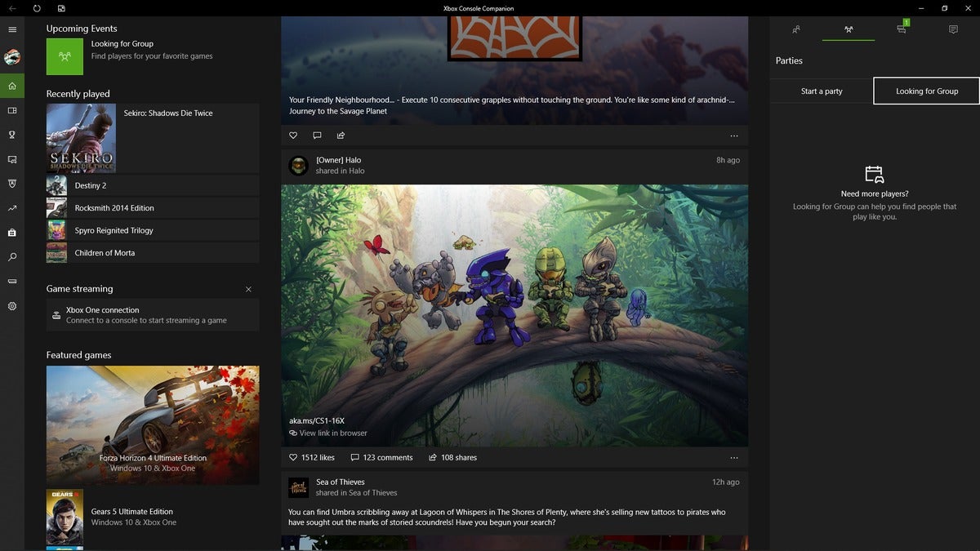Refresh the page from the title bar
Image resolution: width=980 pixels, height=551 pixels.
coord(37,8)
